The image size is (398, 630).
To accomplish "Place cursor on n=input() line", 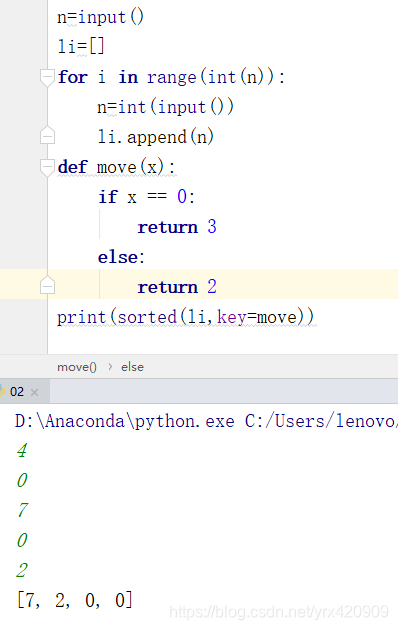I will click(x=100, y=17).
